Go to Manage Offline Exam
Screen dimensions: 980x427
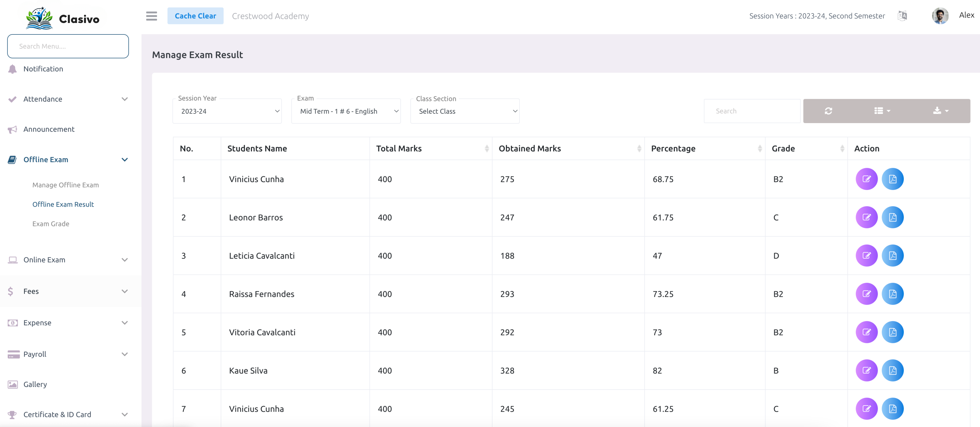point(65,185)
